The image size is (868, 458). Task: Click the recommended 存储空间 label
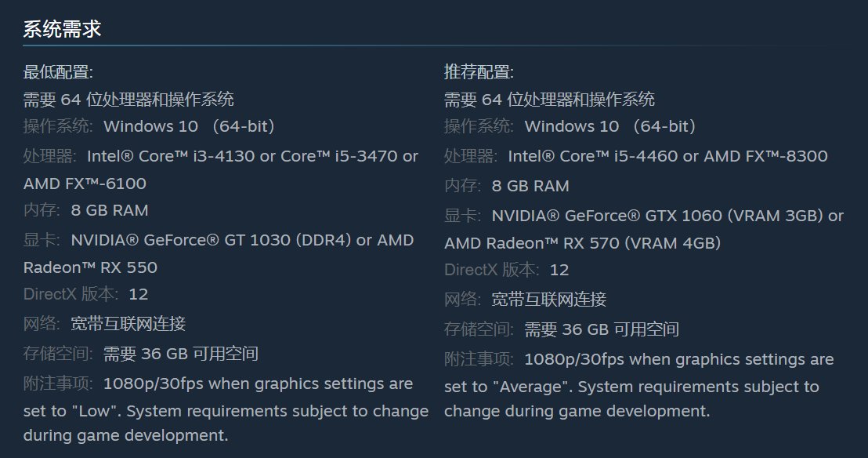click(x=479, y=329)
